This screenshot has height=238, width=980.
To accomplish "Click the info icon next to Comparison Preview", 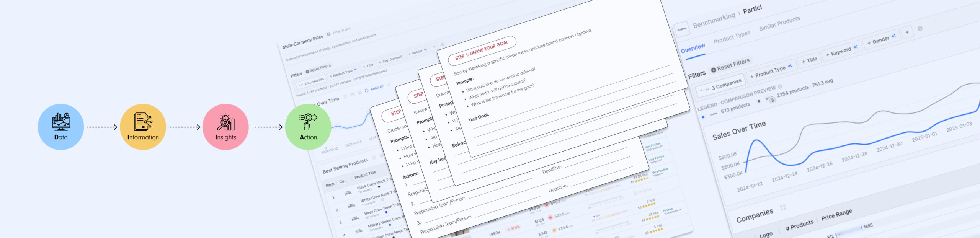I will (x=780, y=86).
